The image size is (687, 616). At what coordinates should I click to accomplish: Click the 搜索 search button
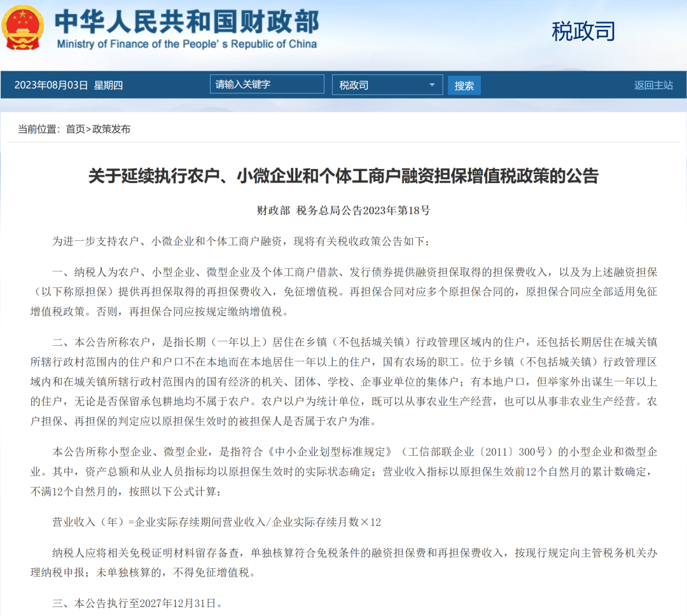coord(464,85)
